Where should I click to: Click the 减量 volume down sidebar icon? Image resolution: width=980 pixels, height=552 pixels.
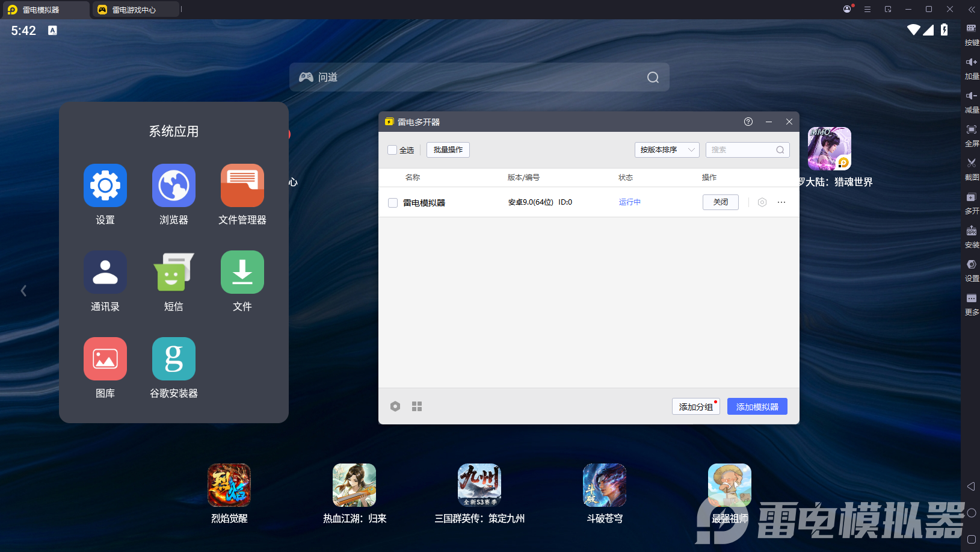972,102
